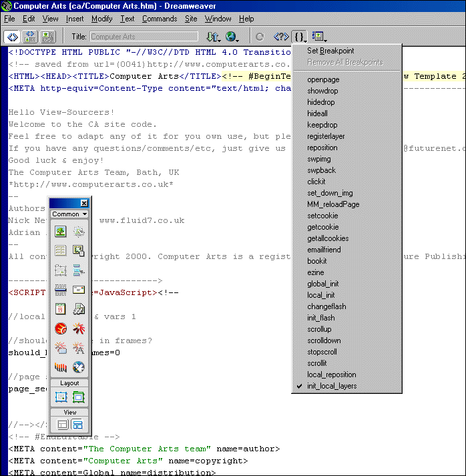
Task: Open the Commands menu
Action: pos(160,19)
